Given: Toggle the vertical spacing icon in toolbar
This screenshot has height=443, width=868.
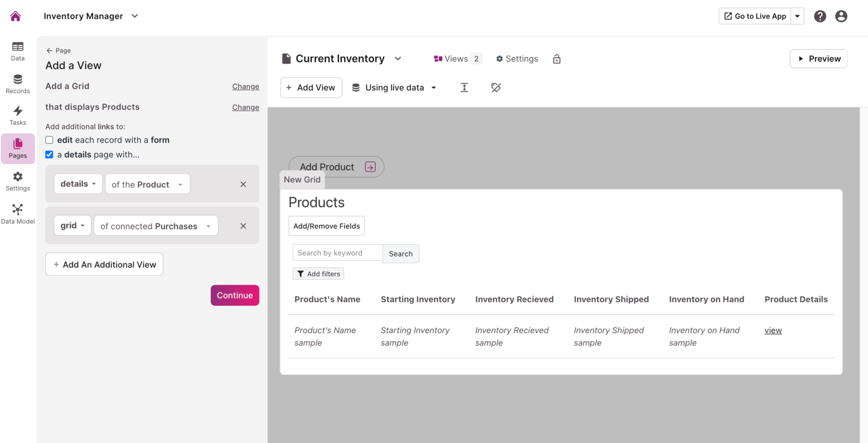Looking at the screenshot, I should (464, 87).
